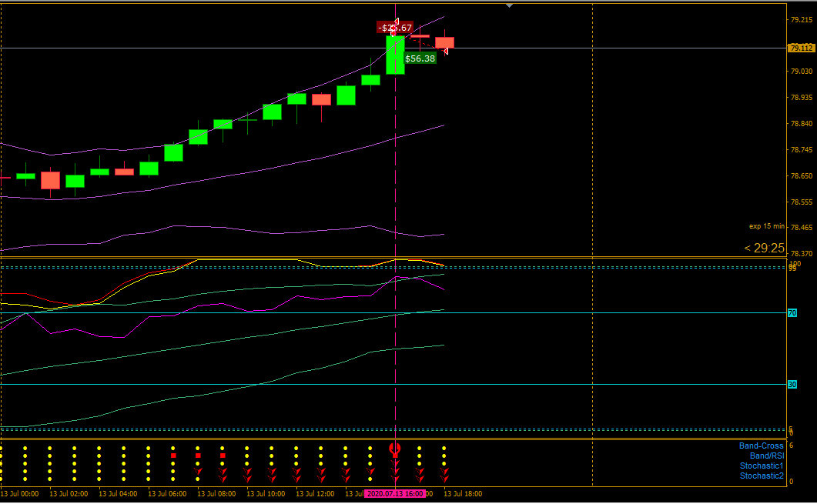Click the 78.650 price scale label

coord(802,176)
